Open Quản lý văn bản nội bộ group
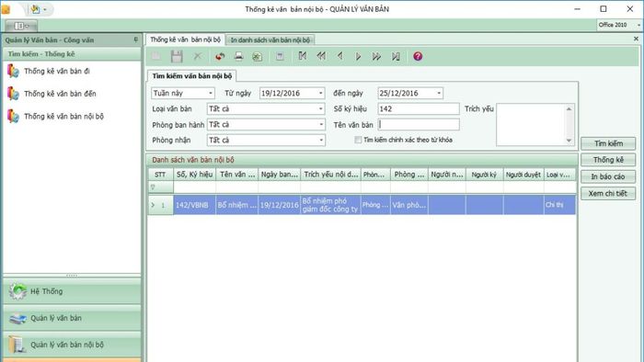The width and height of the screenshot is (644, 362). [x=72, y=345]
